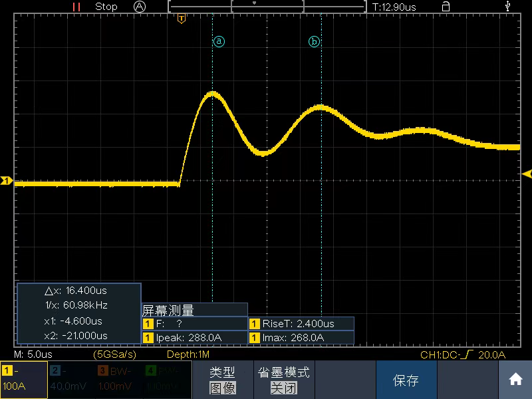Select cursor b marker on the waveform
Viewport: 532px width, 399px height.
(314, 41)
